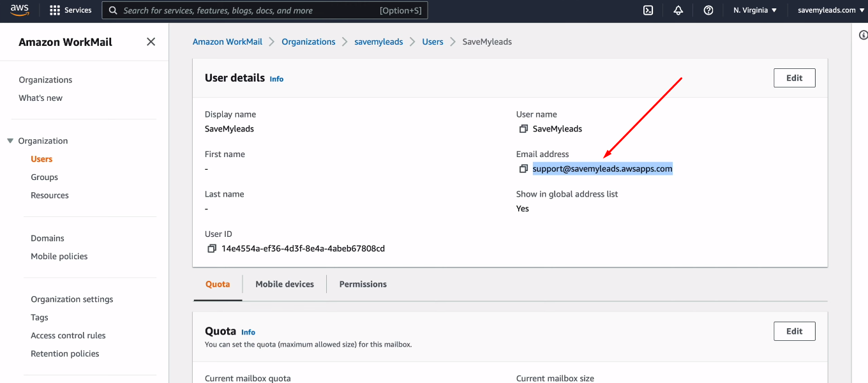Switch to the Mobile devices tab

[x=285, y=285]
